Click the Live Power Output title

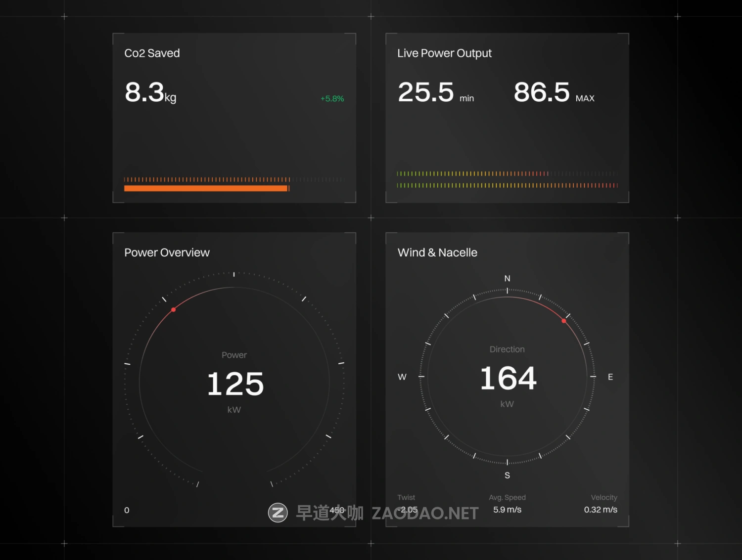[444, 53]
